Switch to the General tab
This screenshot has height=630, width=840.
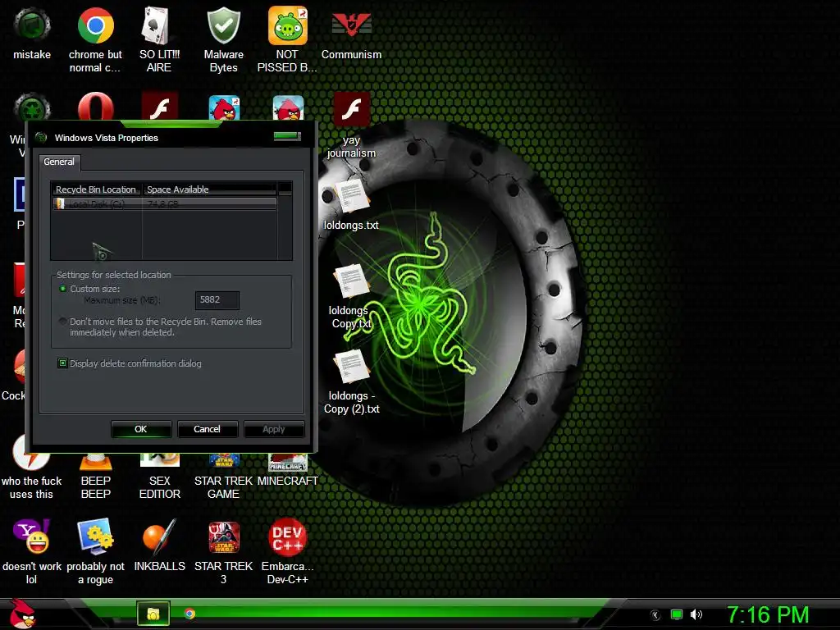[x=59, y=162]
